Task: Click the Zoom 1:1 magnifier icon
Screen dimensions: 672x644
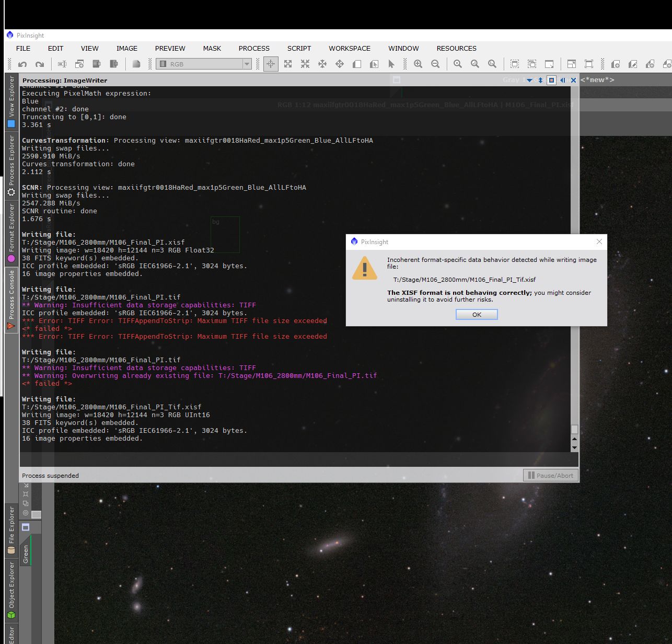Action: 458,64
